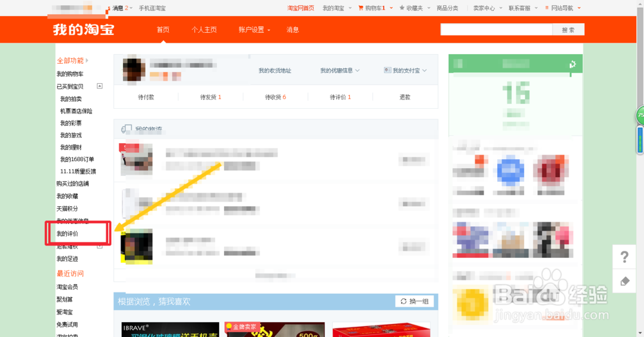644x337 pixels.
Task: Select the 待评价 1 order tab
Action: click(341, 97)
